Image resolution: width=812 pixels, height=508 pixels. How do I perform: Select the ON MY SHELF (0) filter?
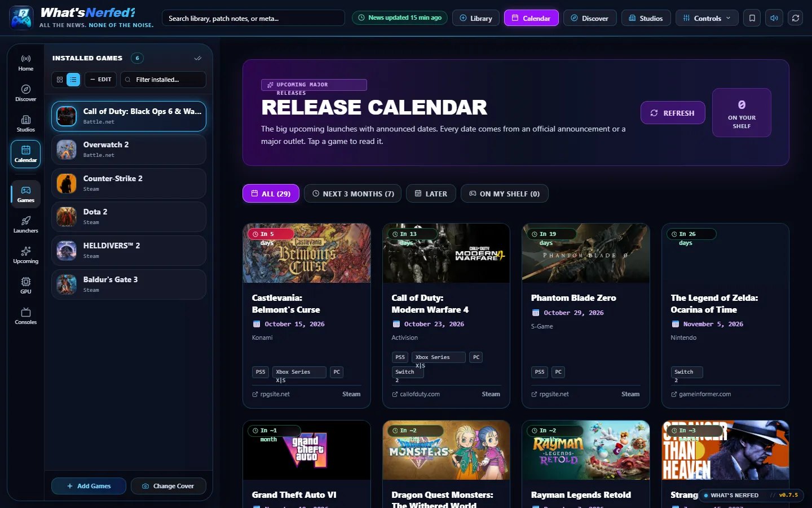coord(505,194)
